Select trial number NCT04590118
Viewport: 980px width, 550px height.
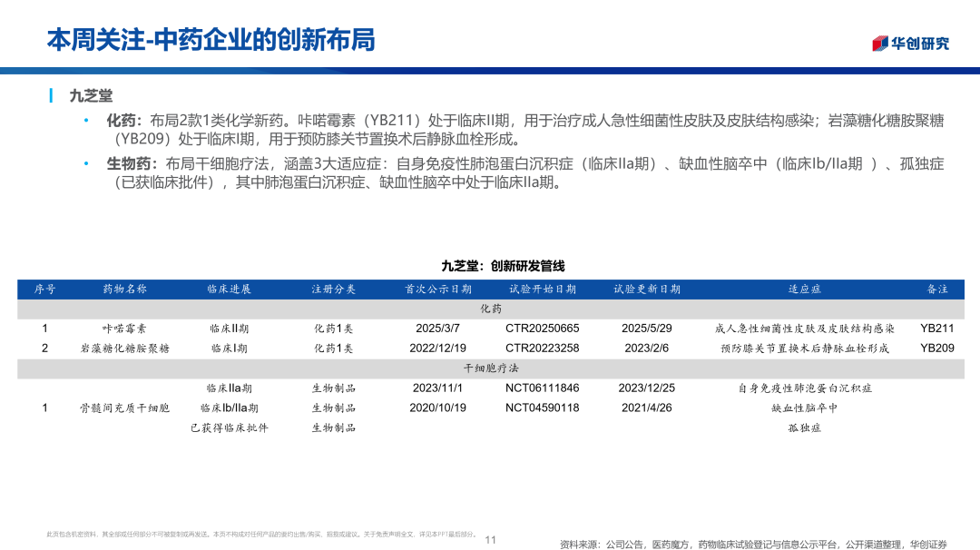click(x=543, y=408)
